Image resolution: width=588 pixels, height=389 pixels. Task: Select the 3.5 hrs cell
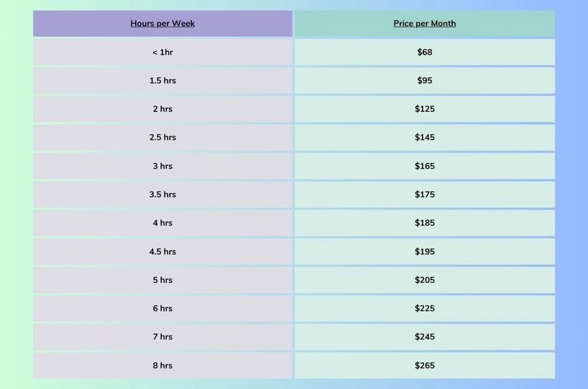coord(163,194)
